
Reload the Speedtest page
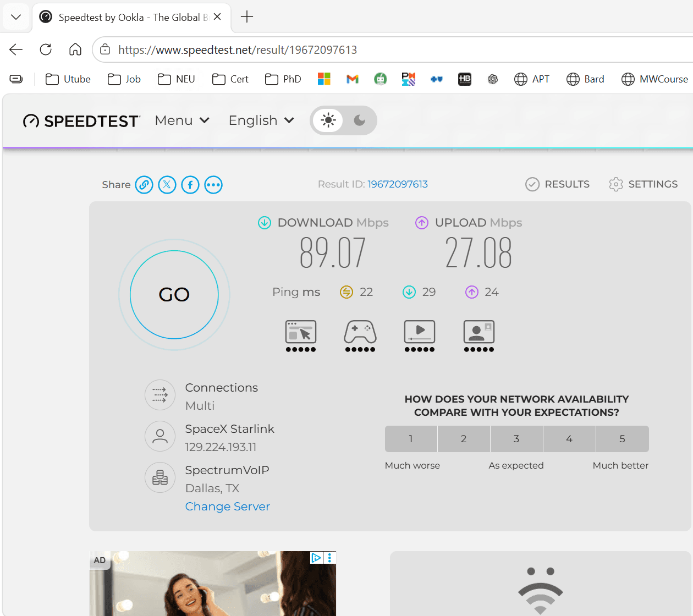(x=46, y=50)
